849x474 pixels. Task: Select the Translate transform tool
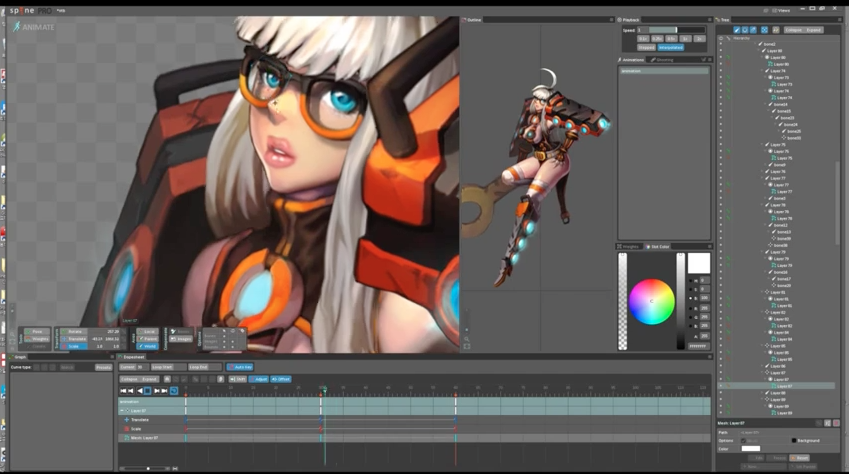point(74,339)
